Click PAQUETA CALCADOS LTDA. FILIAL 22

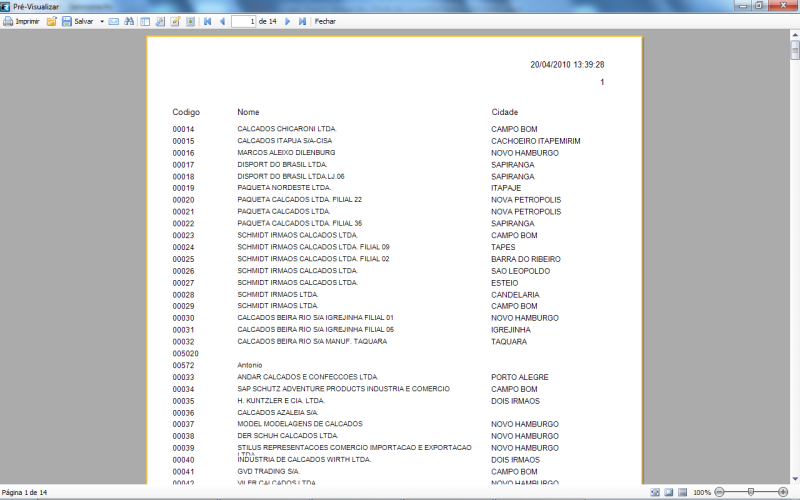click(x=299, y=199)
